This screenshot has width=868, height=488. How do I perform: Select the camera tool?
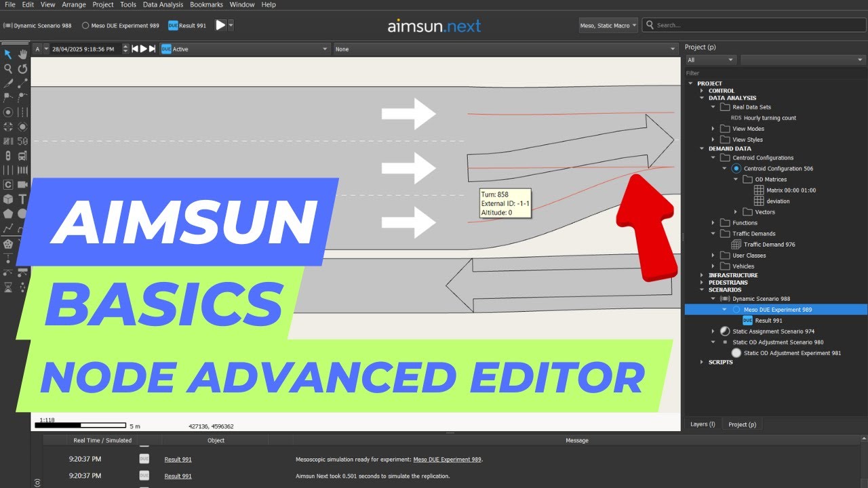coord(22,184)
